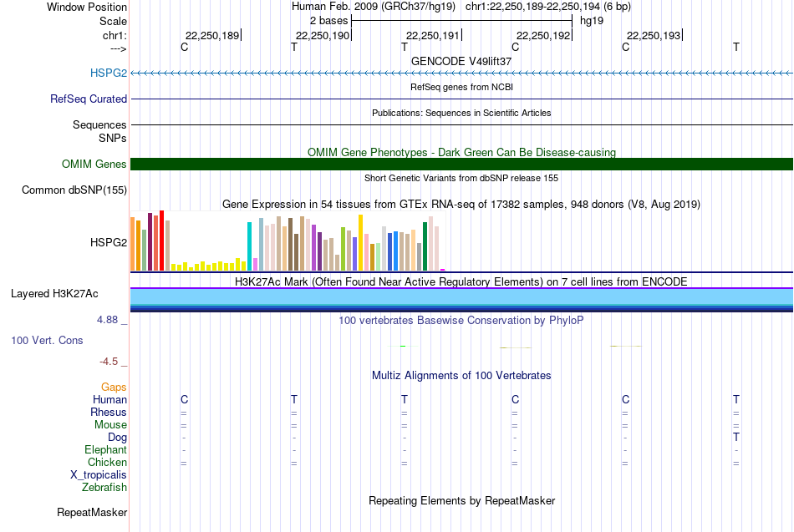
Task: Click the 22,250,193 position marker
Action: 654,35
